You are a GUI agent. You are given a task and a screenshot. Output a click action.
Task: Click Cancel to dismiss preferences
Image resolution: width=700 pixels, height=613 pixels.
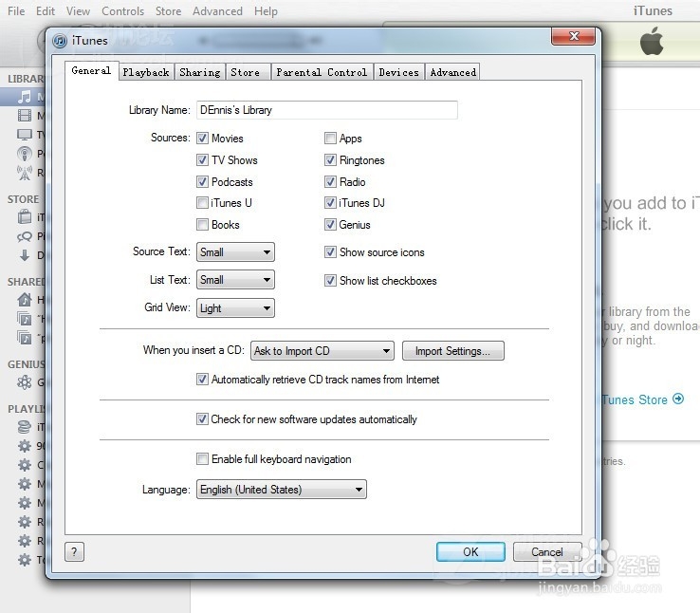tap(547, 552)
